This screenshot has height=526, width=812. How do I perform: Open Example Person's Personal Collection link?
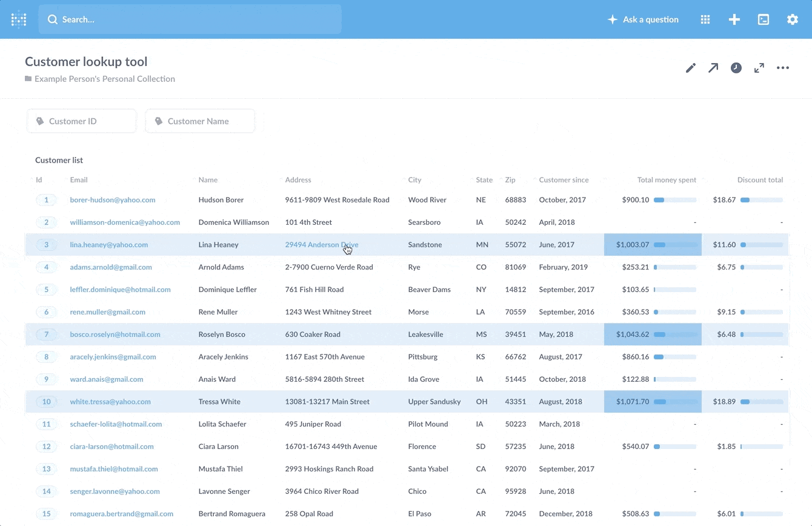tap(104, 79)
